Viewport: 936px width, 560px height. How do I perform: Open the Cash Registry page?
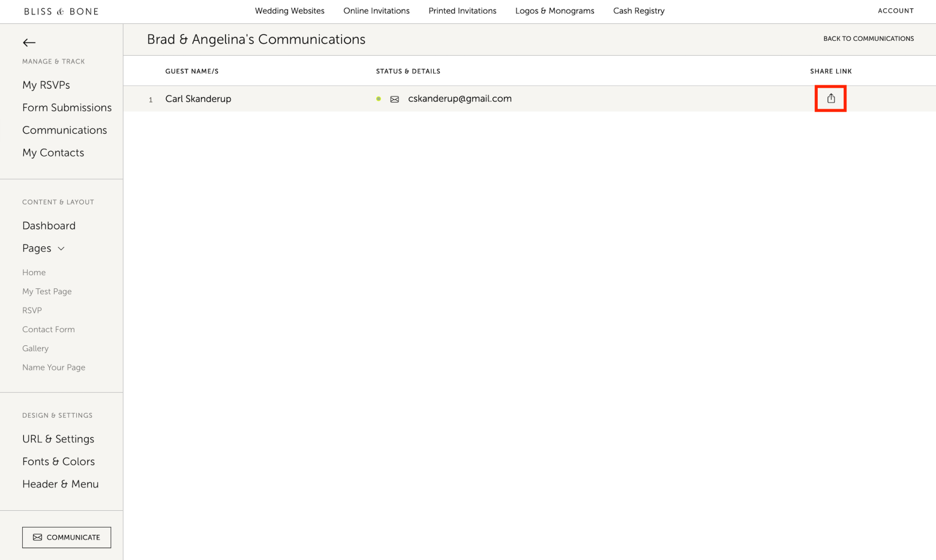click(x=638, y=11)
